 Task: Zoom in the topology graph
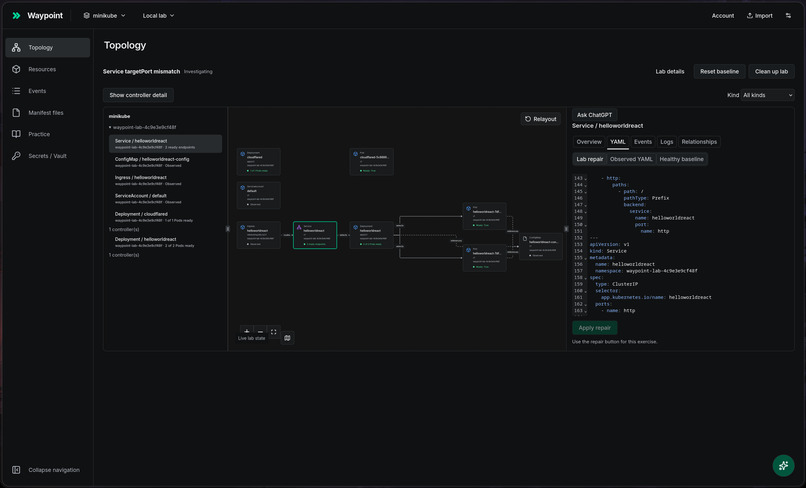click(247, 331)
